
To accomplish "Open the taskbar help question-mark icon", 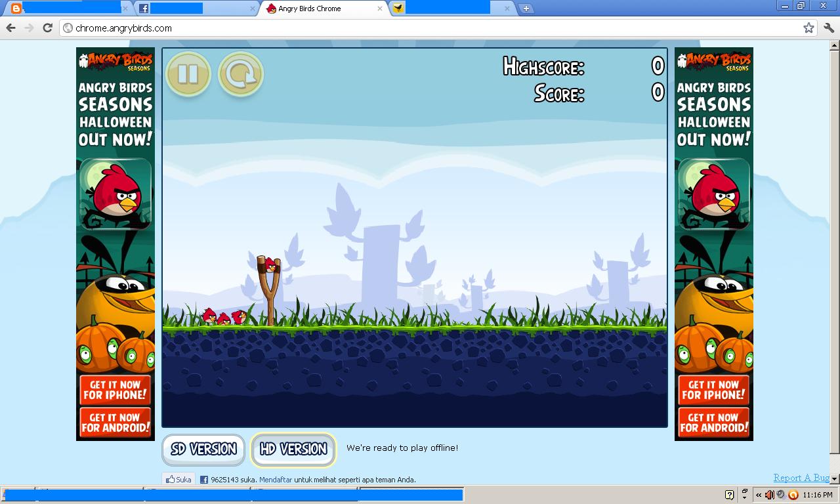I will [x=729, y=495].
